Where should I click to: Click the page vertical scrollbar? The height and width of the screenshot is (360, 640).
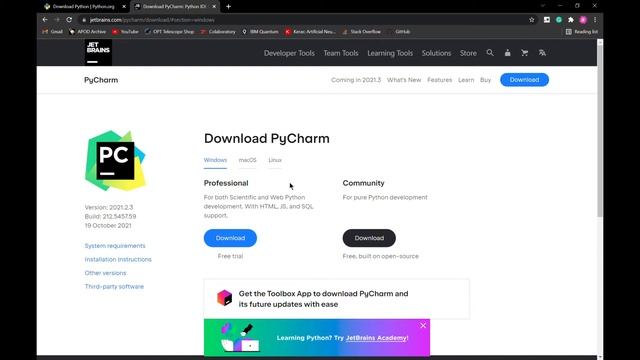(600, 131)
